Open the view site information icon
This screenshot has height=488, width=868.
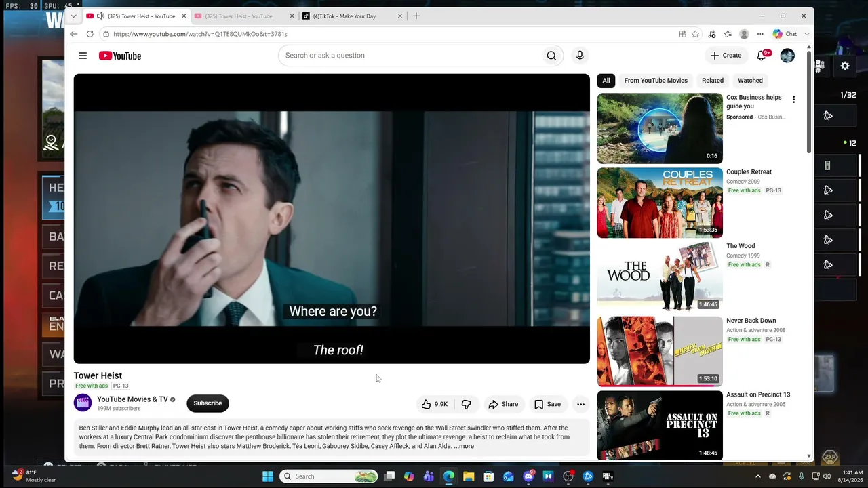[x=106, y=34]
